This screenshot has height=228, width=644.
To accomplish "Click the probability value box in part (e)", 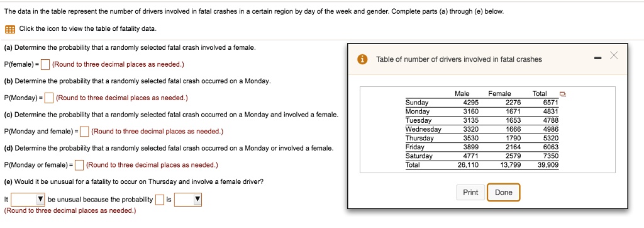I will click(160, 200).
